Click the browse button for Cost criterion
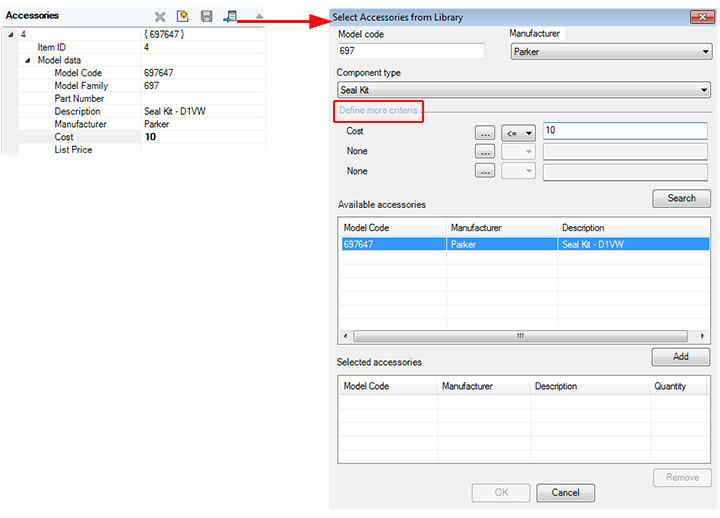 point(484,133)
